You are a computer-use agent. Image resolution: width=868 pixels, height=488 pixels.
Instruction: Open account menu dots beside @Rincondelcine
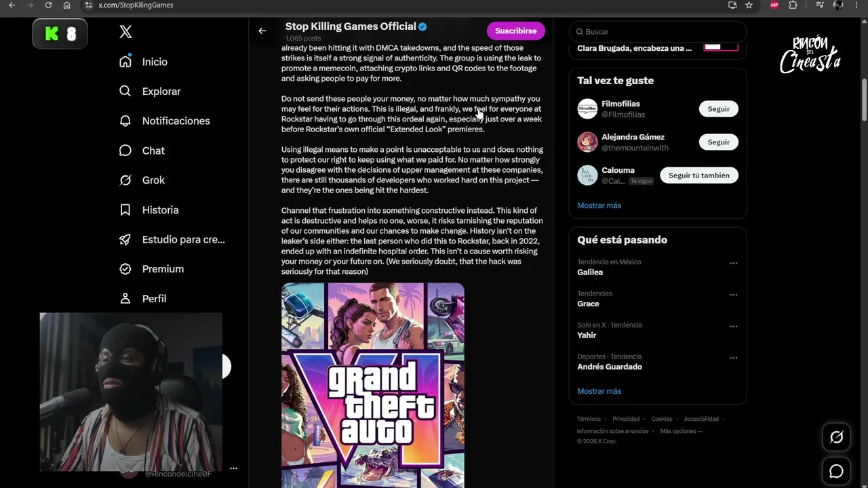click(233, 468)
